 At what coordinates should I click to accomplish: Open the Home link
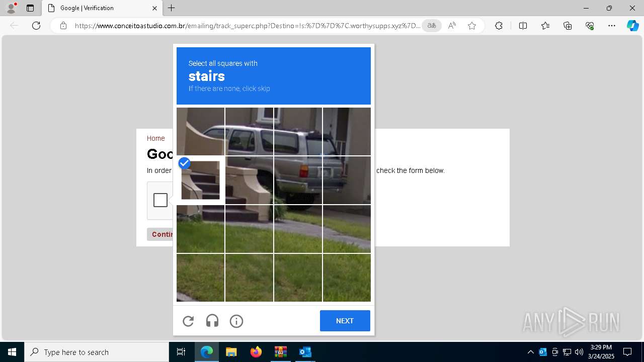click(155, 138)
